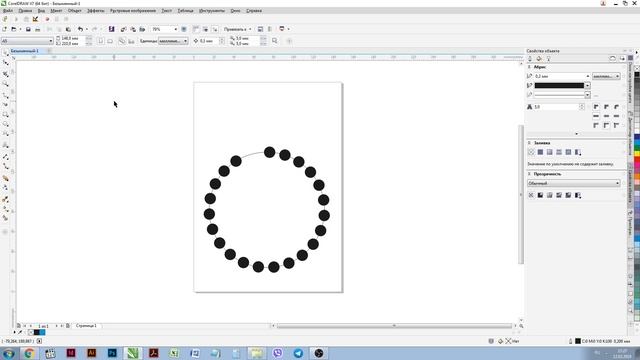Select the Text tool in toolbox
640x360 pixels.
pyautogui.click(x=6, y=144)
